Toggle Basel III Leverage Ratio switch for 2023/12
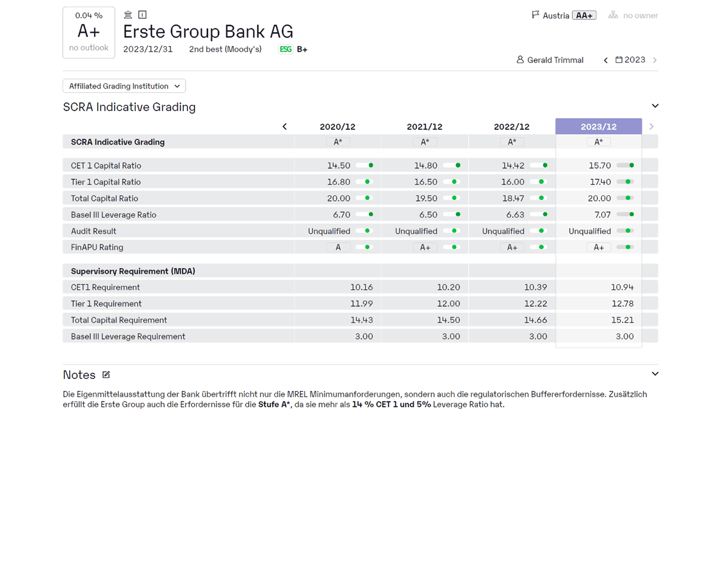728x564 pixels. point(625,215)
